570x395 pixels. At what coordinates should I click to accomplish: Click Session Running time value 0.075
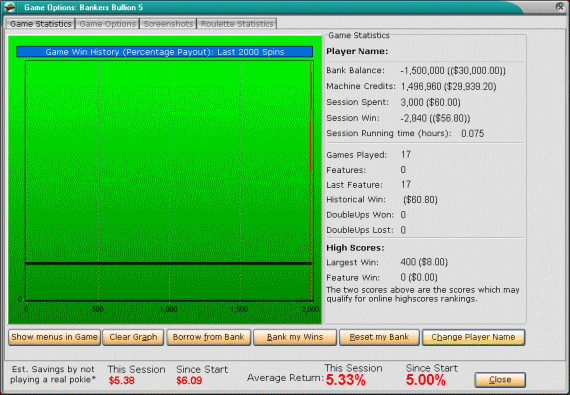[x=473, y=134]
